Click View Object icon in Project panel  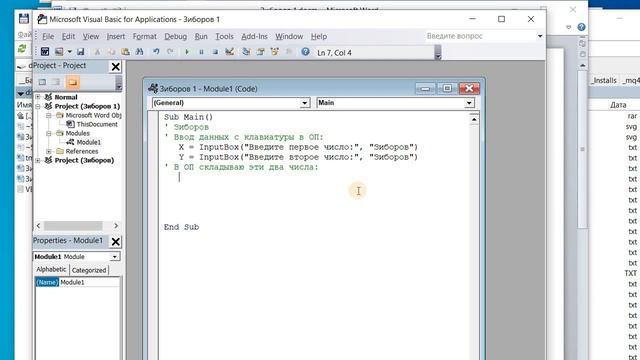tap(56, 82)
